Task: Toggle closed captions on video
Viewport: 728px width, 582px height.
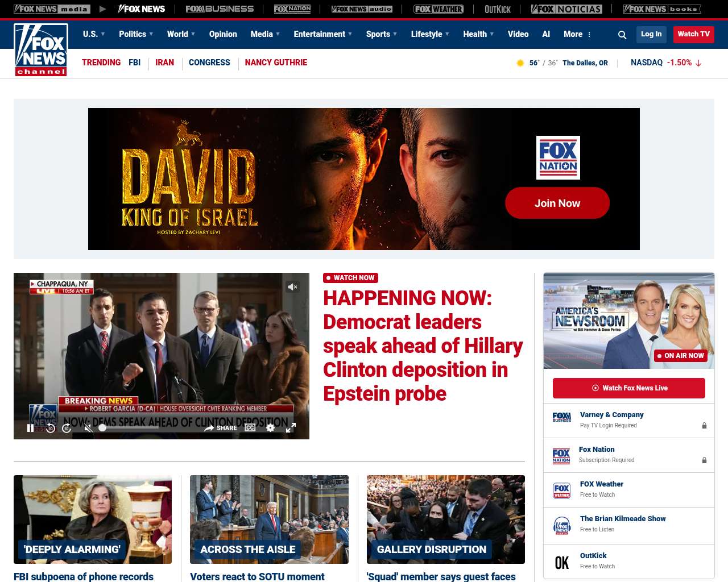Action: click(250, 427)
